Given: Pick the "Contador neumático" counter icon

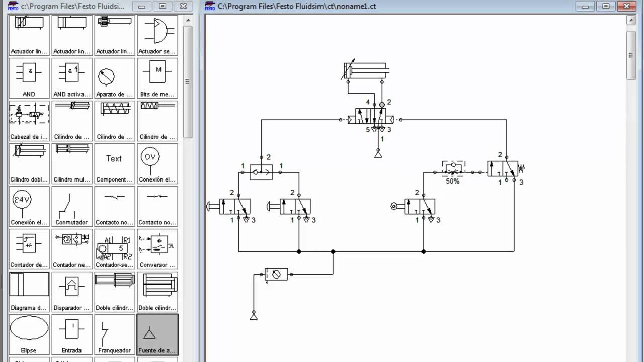Looking at the screenshot, I should point(71,249).
